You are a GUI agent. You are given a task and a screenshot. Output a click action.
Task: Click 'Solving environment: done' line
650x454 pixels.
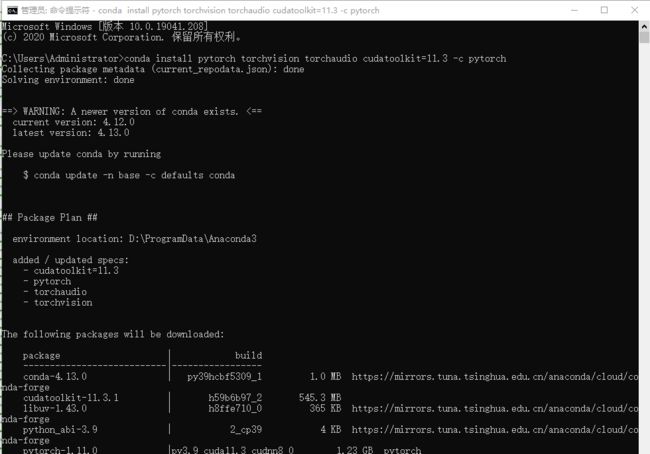(68, 80)
